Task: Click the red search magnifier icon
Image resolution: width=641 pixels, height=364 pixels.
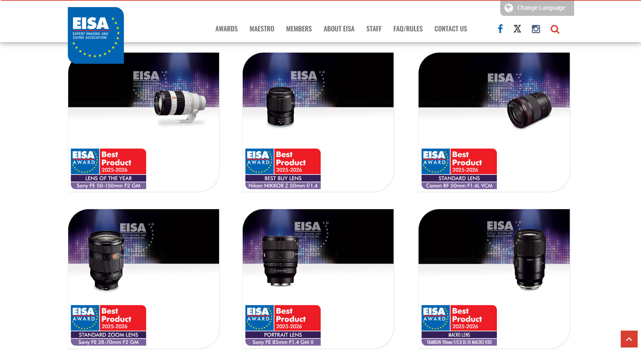Action: (x=555, y=29)
